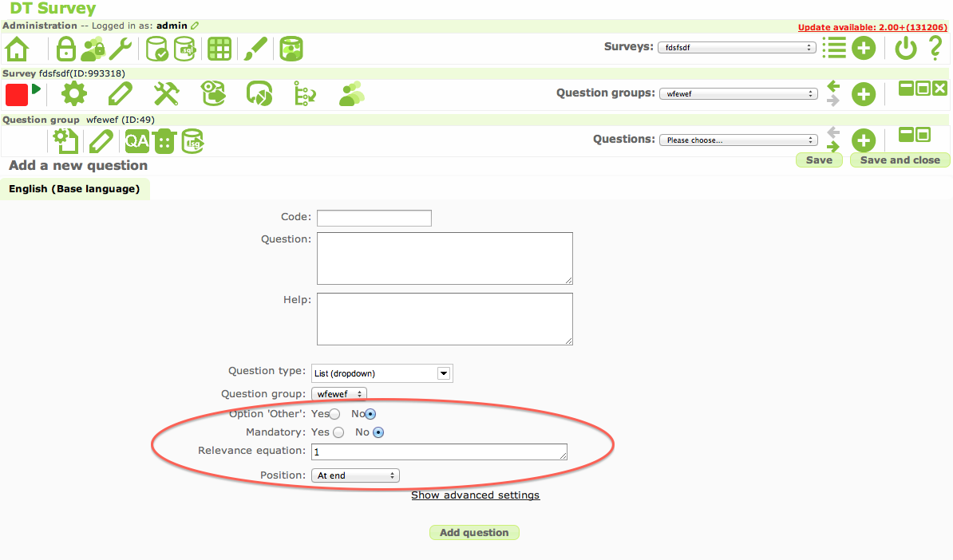Minimize the question group panel icon
The height and width of the screenshot is (560, 953).
click(x=906, y=134)
